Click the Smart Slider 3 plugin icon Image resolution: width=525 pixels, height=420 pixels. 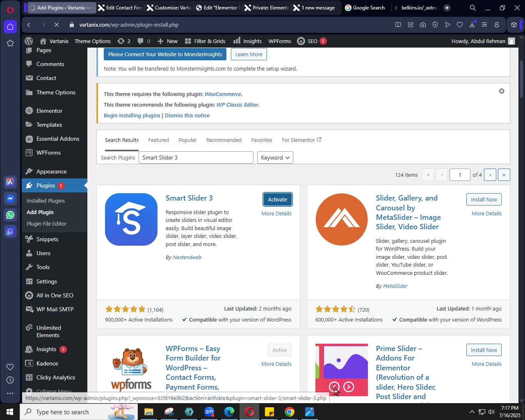tap(131, 219)
